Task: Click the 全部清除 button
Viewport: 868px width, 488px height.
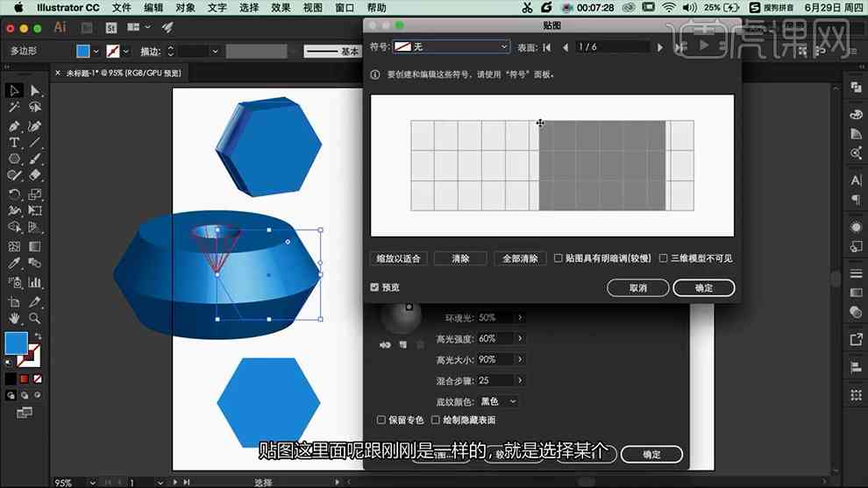Action: 520,258
